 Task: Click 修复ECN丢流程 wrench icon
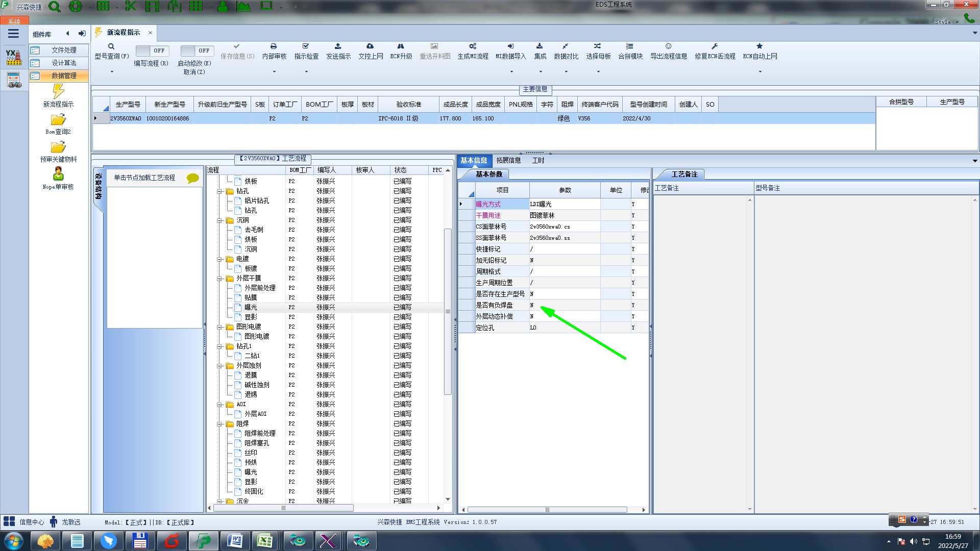[x=715, y=46]
